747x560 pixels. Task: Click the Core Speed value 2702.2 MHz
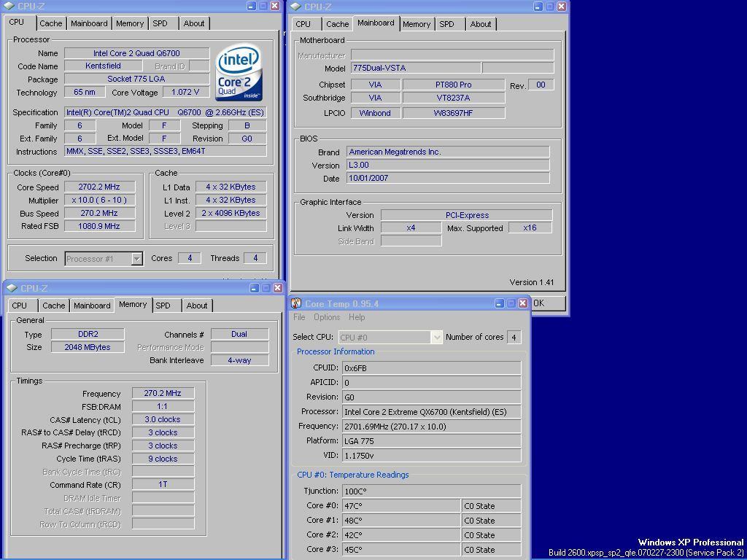pyautogui.click(x=99, y=187)
